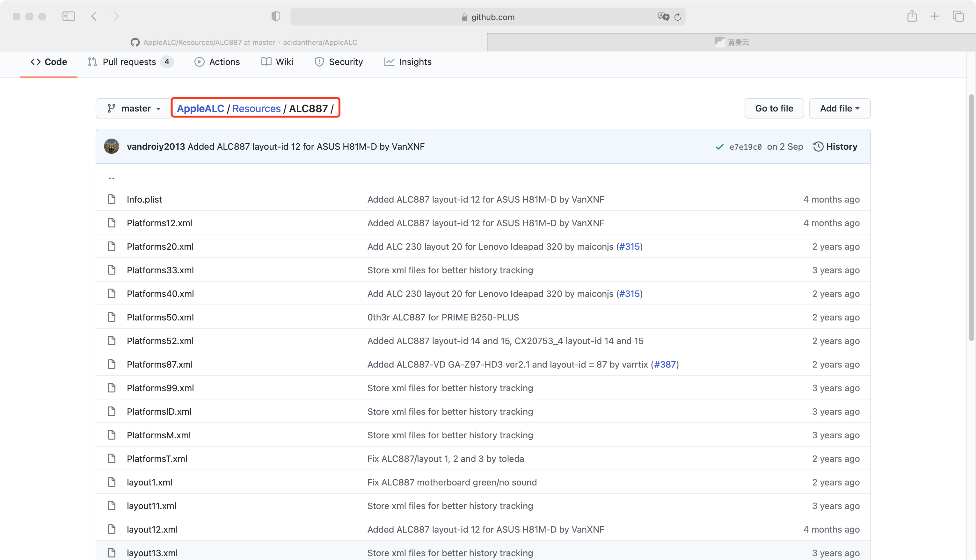
Task: Open the layout13.xml file
Action: click(152, 553)
